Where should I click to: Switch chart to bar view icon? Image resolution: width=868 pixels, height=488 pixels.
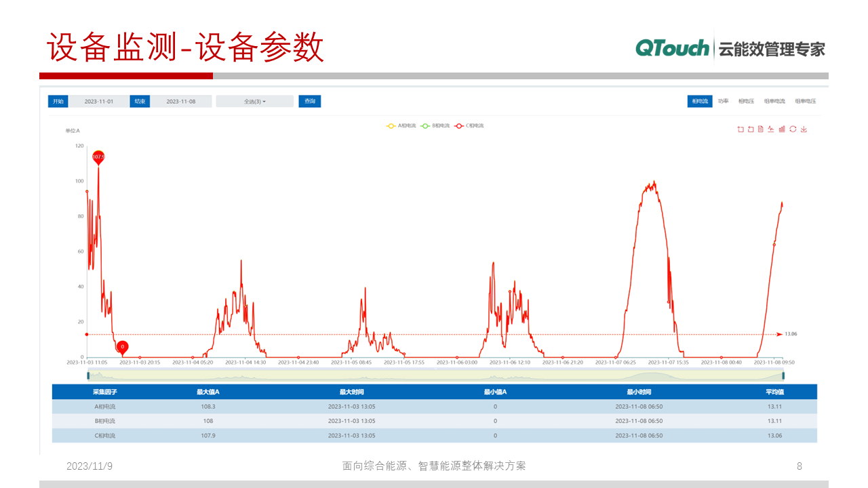[782, 129]
